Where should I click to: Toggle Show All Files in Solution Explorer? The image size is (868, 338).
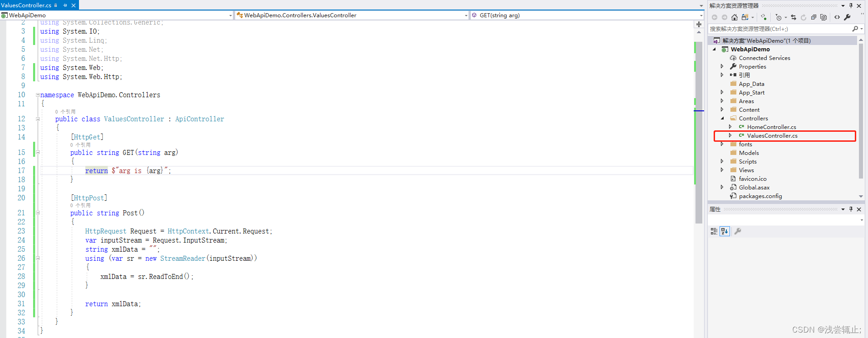coord(824,17)
